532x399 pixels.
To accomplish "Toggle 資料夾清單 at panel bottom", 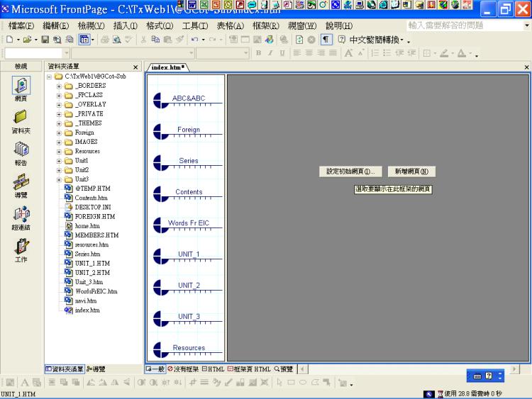I will 65,369.
